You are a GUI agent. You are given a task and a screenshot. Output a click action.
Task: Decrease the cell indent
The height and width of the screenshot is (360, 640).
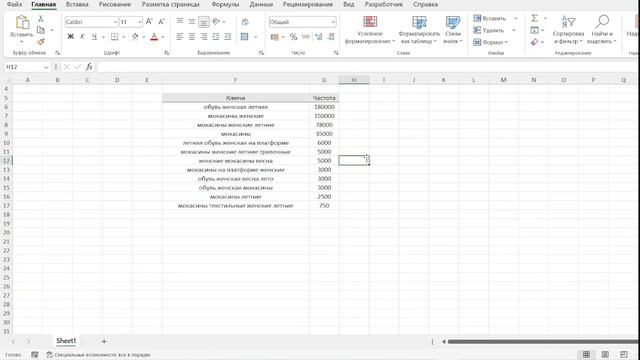coord(216,37)
